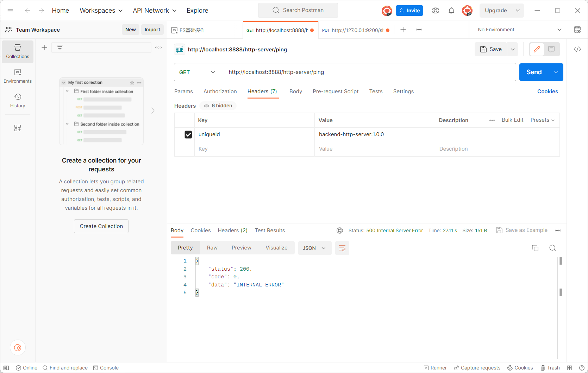Open the request Tests tab

[376, 91]
